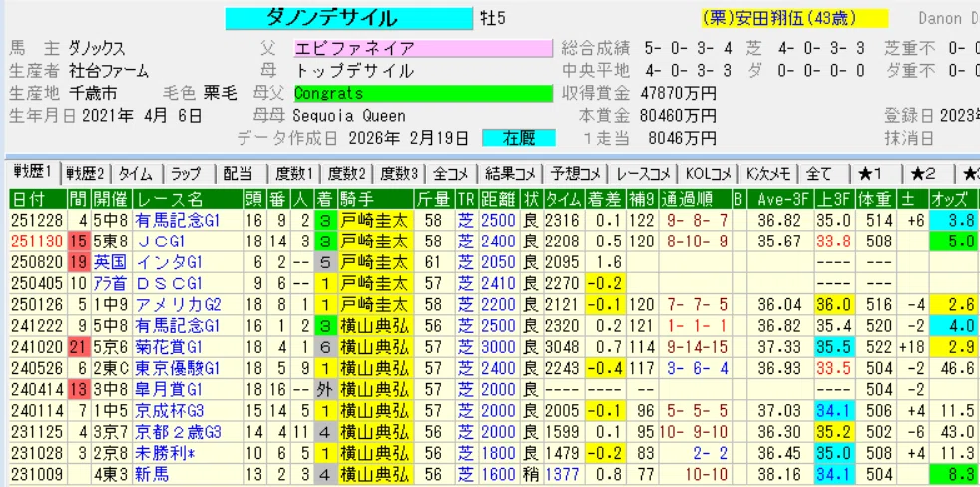Click breeder 社台ファーム
Viewport: 980px width, 487px height.
pos(109,71)
